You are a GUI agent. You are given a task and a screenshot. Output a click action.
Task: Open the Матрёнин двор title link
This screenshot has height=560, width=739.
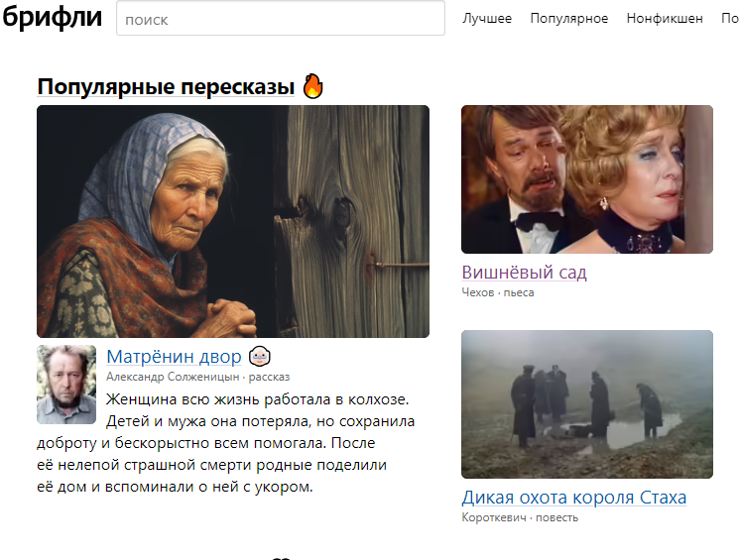coord(174,357)
